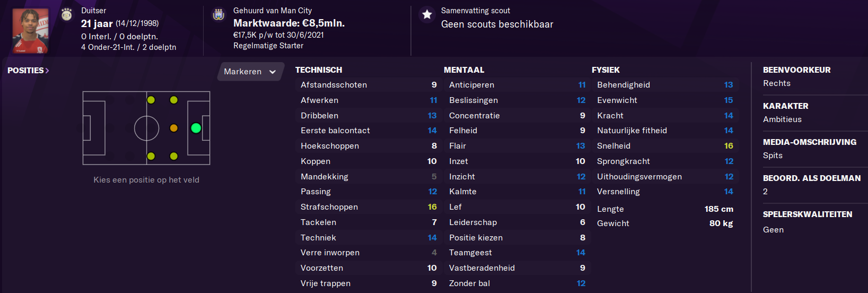Click the Leiderschap attribute row
The width and height of the screenshot is (868, 293).
point(516,222)
